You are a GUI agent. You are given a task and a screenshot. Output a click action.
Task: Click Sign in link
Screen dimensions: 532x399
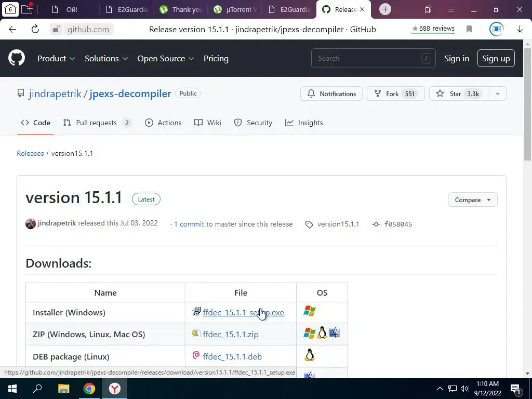457,58
